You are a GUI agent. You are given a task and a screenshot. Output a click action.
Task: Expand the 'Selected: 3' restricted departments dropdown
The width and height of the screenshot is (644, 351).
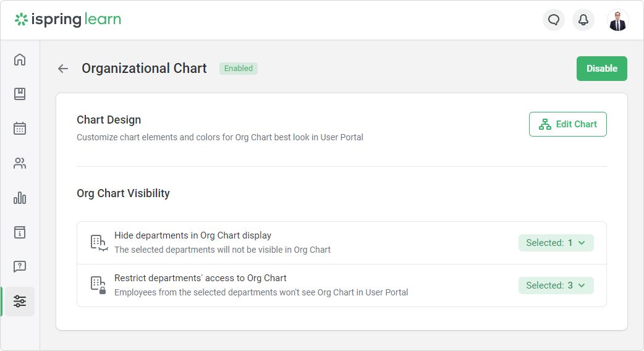tap(556, 285)
